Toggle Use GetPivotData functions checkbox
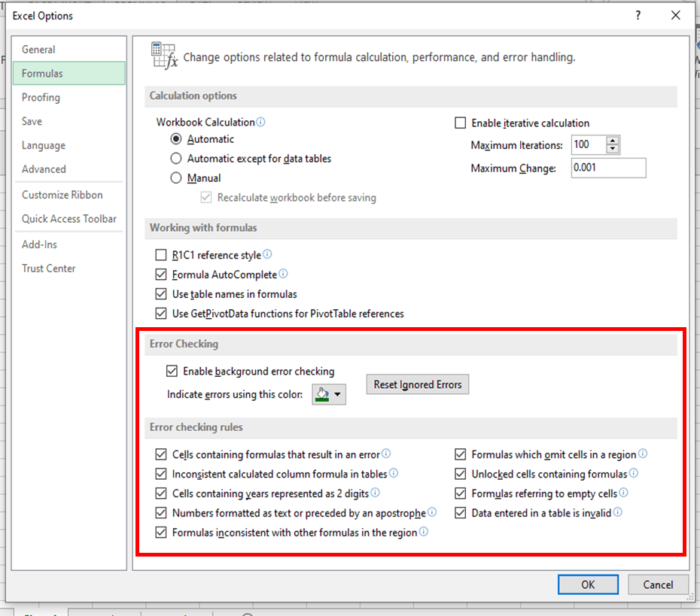 [161, 314]
